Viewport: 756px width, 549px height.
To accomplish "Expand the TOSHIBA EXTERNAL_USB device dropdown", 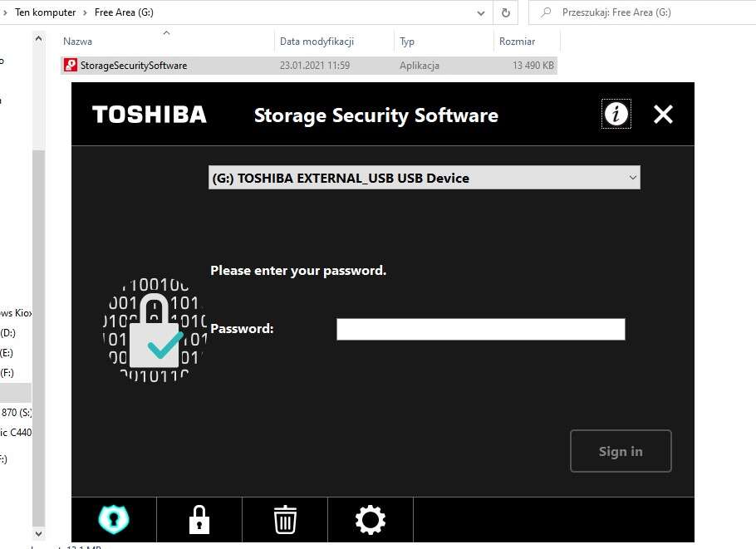I will click(x=632, y=178).
